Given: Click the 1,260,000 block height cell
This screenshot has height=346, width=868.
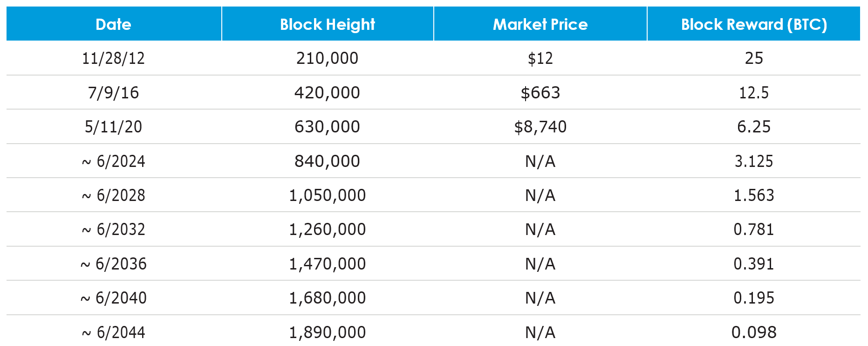Looking at the screenshot, I should pos(327,229).
